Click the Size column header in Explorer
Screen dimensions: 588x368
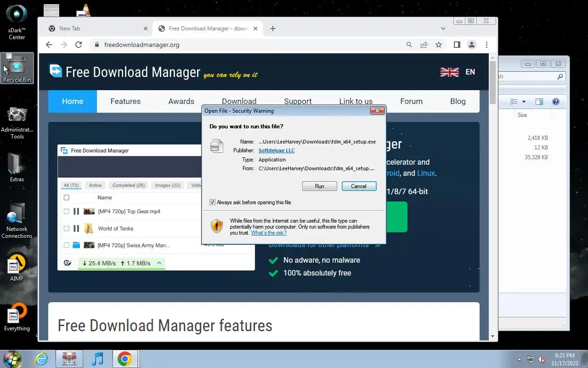[x=522, y=115]
